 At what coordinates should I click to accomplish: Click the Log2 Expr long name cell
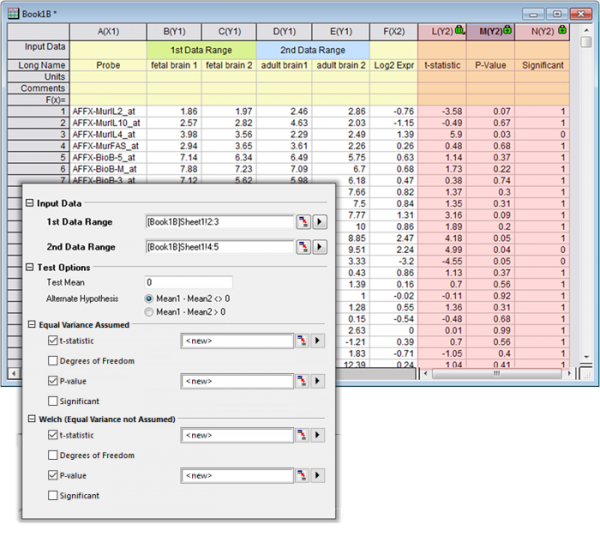[x=394, y=65]
